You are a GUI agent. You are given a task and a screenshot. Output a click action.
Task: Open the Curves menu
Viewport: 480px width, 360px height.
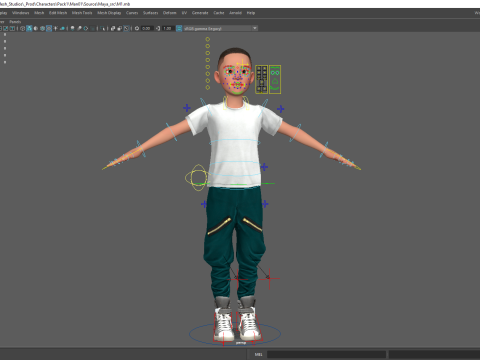(x=132, y=13)
